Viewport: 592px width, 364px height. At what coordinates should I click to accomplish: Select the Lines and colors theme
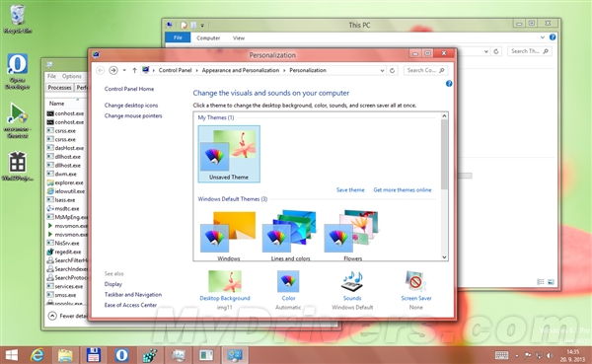click(x=290, y=236)
